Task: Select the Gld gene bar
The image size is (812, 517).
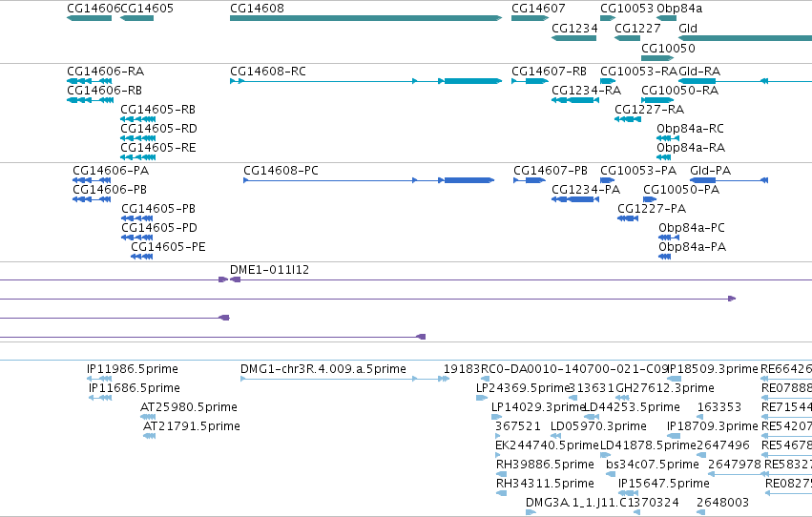Action: (x=745, y=38)
